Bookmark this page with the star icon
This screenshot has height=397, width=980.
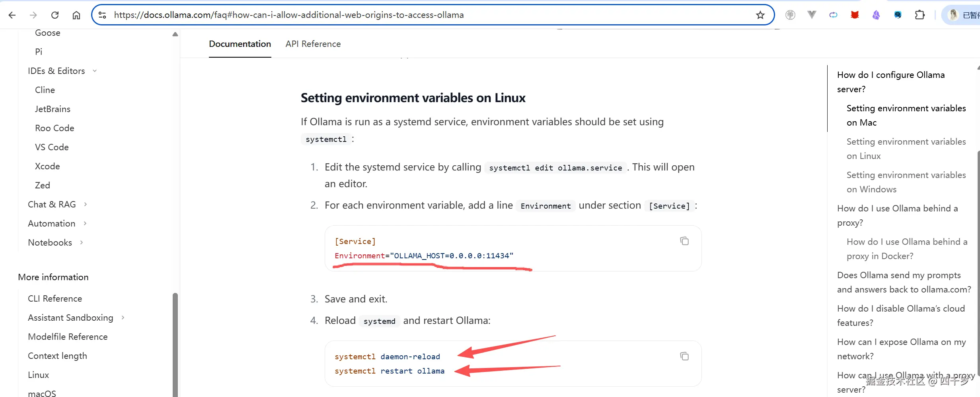pyautogui.click(x=760, y=15)
